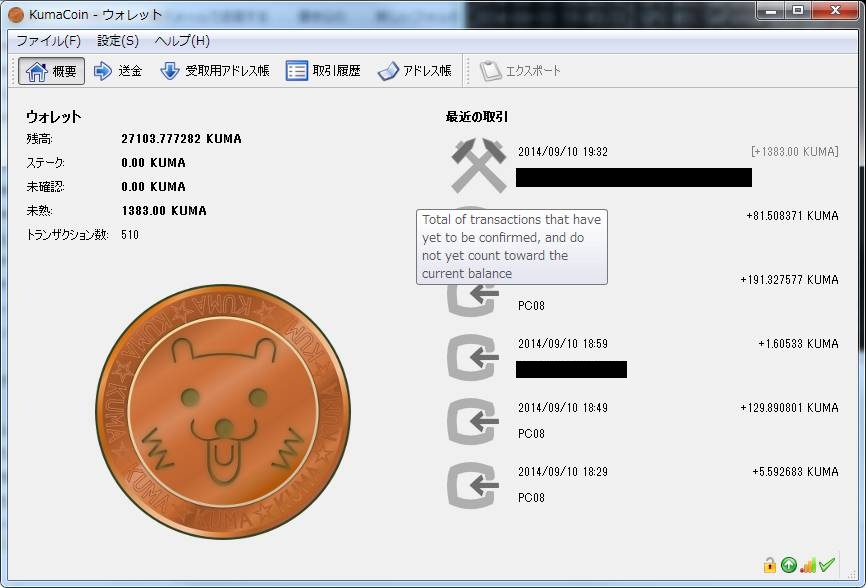Open the 設定(S) settings menu
This screenshot has height=588, width=866.
[x=118, y=41]
